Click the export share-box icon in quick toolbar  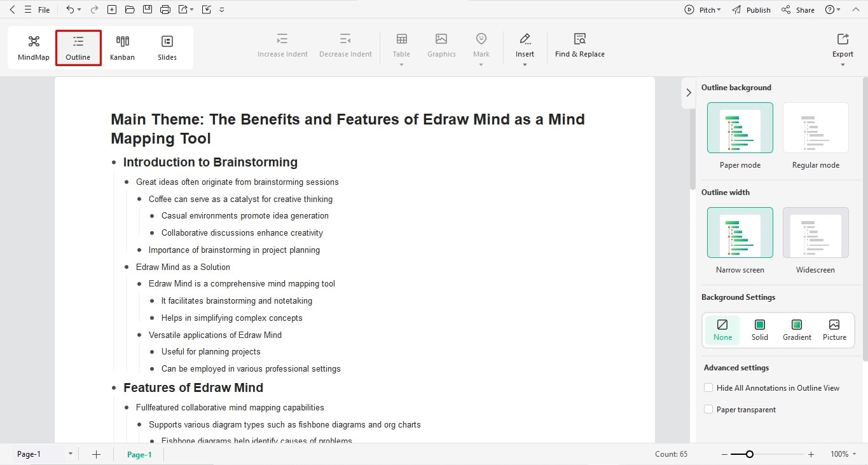pyautogui.click(x=183, y=10)
